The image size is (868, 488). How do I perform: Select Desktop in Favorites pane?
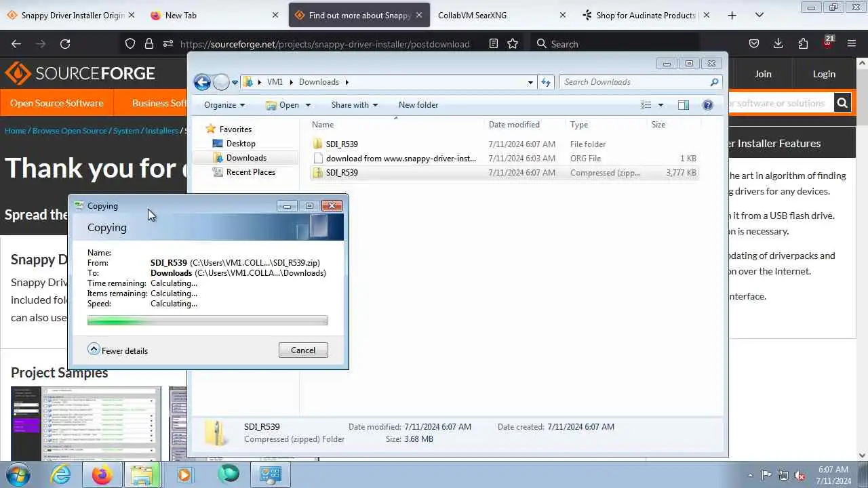(x=241, y=144)
